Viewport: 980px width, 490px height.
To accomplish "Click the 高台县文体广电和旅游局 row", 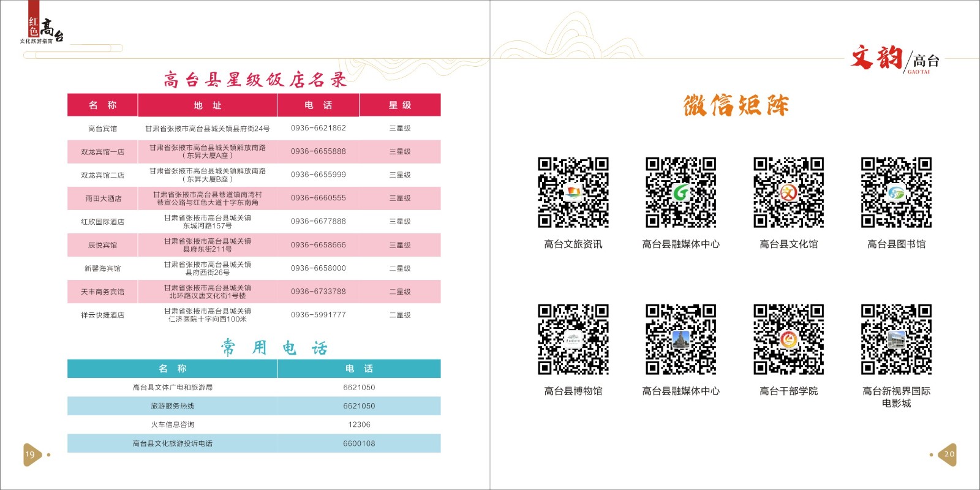I will [254, 387].
